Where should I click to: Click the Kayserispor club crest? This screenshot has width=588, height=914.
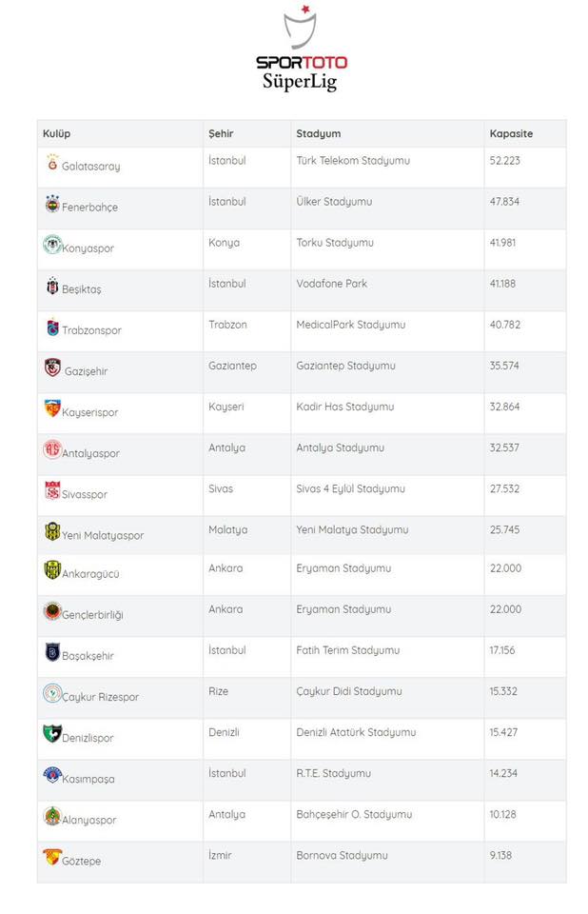[52, 408]
